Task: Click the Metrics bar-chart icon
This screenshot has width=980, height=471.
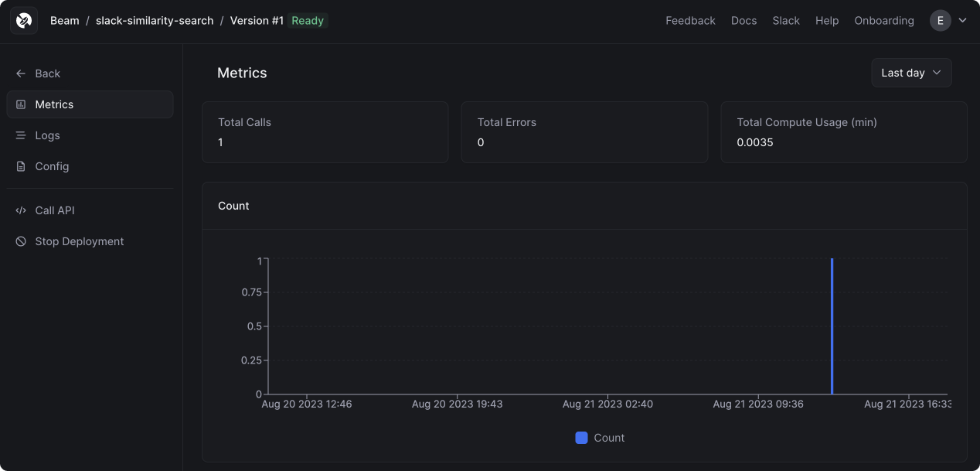Action: pyautogui.click(x=21, y=104)
